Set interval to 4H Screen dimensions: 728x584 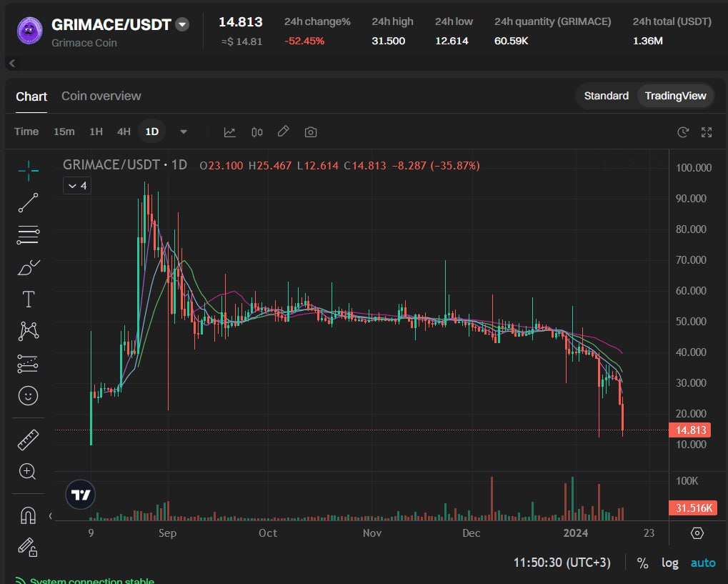(x=124, y=132)
